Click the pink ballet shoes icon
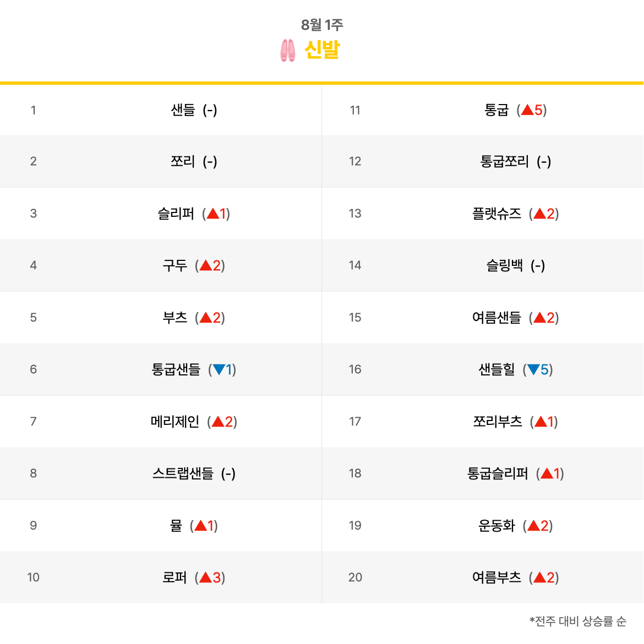 tap(287, 51)
